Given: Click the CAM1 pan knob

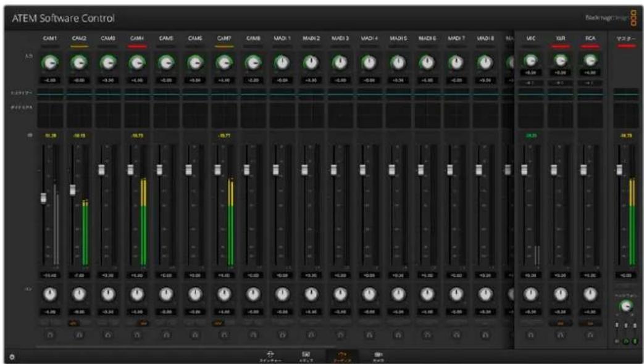Looking at the screenshot, I should click(x=50, y=294).
